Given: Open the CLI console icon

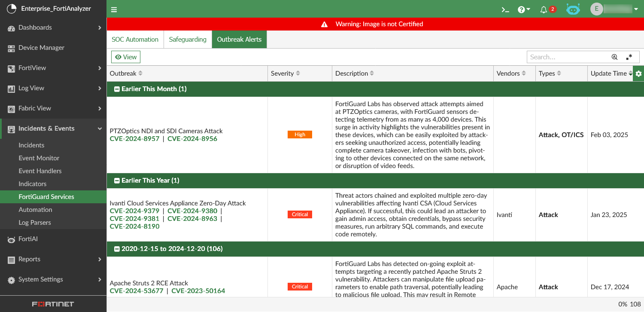Looking at the screenshot, I should [505, 9].
